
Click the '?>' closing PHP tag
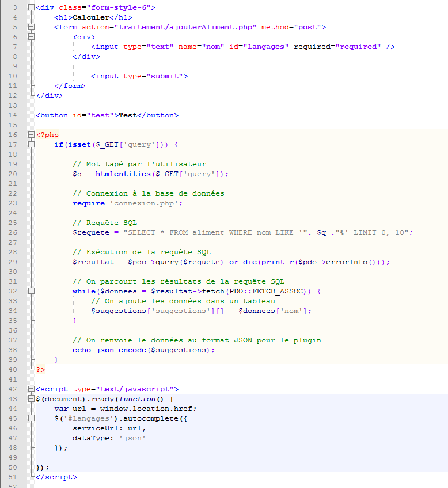[x=40, y=369]
